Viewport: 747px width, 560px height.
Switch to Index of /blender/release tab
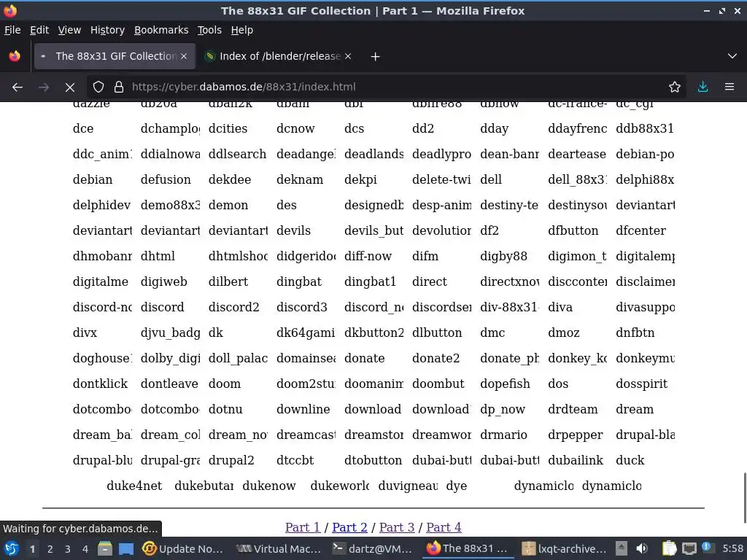279,56
